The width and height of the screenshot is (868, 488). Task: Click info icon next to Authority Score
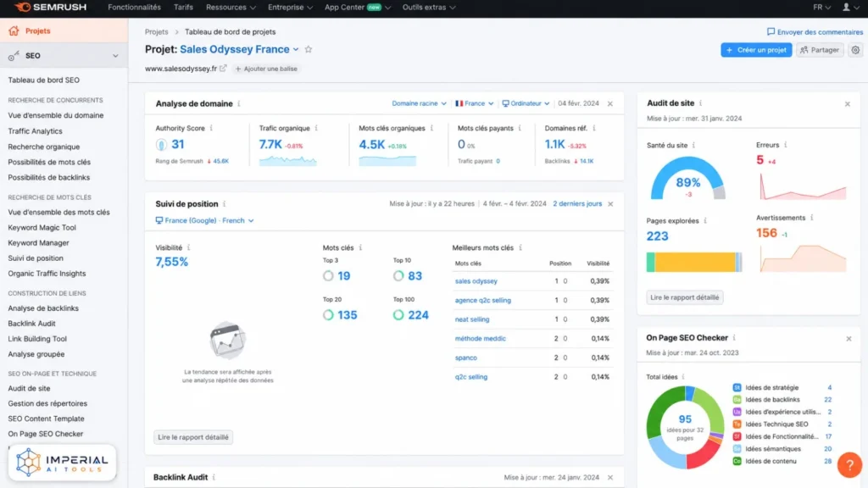[x=211, y=128]
